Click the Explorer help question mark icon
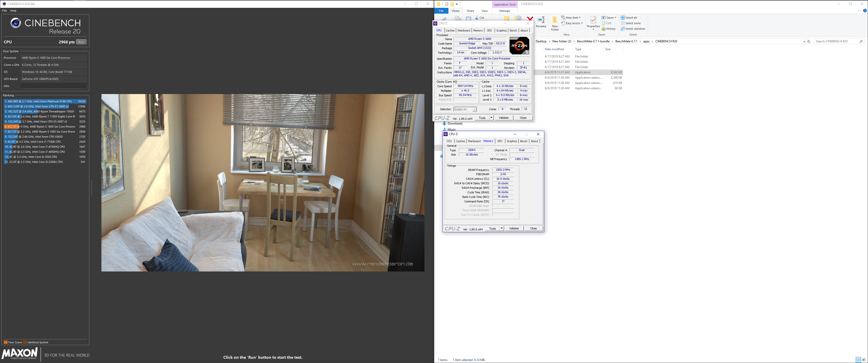 [865, 11]
